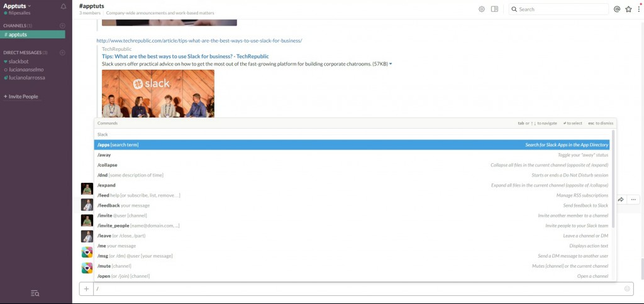Select the /dnd command
The width and height of the screenshot is (644, 304).
point(352,175)
